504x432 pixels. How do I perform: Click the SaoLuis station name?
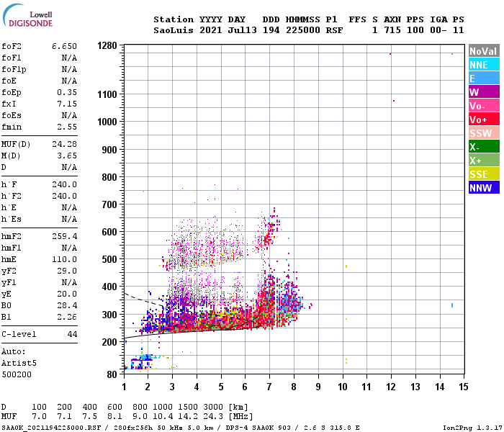click(x=174, y=30)
